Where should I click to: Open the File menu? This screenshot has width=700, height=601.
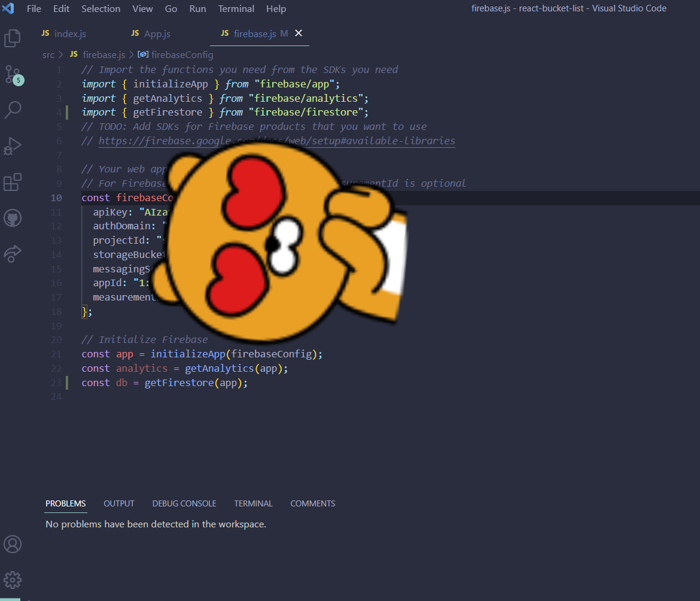tap(34, 8)
